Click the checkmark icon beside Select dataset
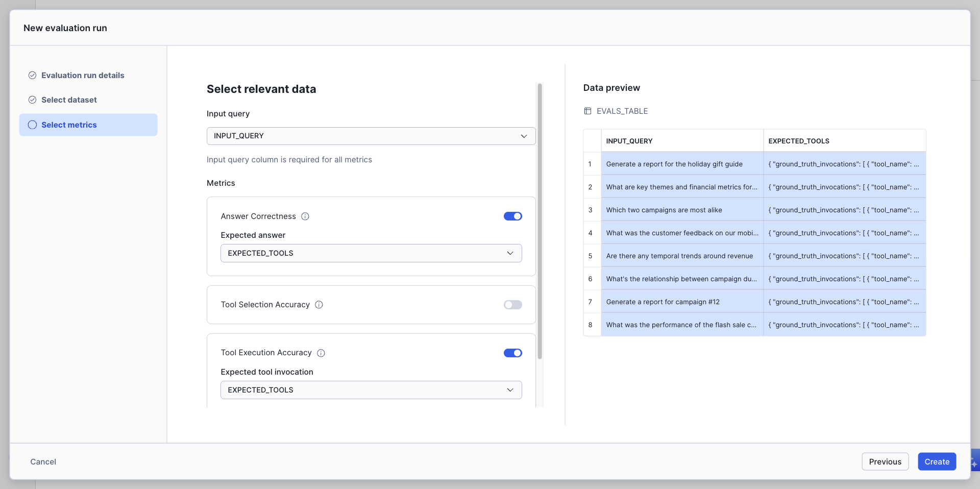Image resolution: width=980 pixels, height=489 pixels. click(x=32, y=100)
